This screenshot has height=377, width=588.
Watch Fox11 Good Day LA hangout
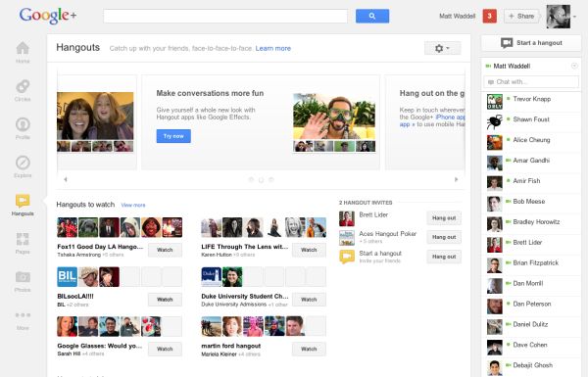pos(165,250)
